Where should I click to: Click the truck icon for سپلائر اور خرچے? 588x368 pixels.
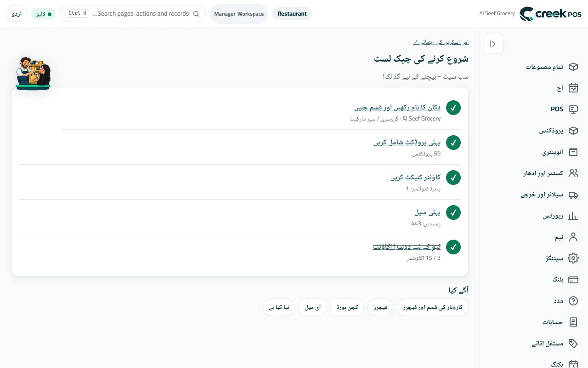click(x=573, y=195)
